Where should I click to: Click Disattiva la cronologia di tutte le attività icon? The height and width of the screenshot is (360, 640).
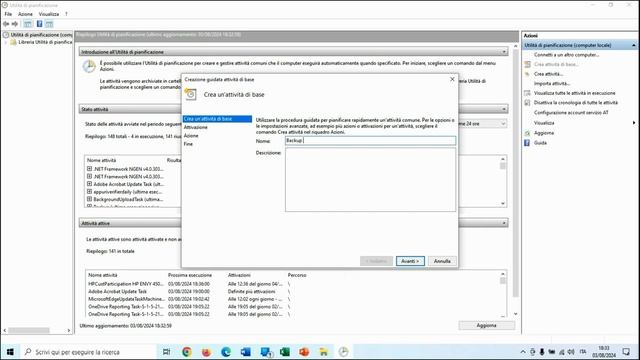click(x=527, y=103)
